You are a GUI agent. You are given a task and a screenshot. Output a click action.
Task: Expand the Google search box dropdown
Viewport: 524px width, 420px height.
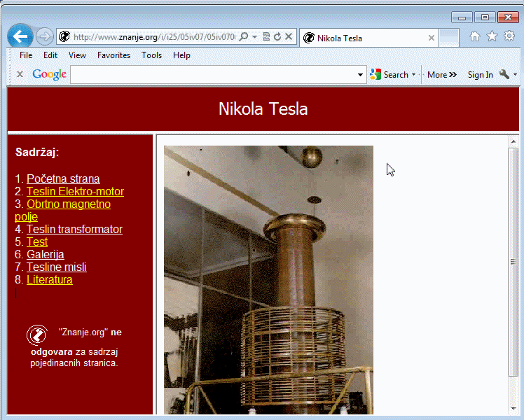361,75
